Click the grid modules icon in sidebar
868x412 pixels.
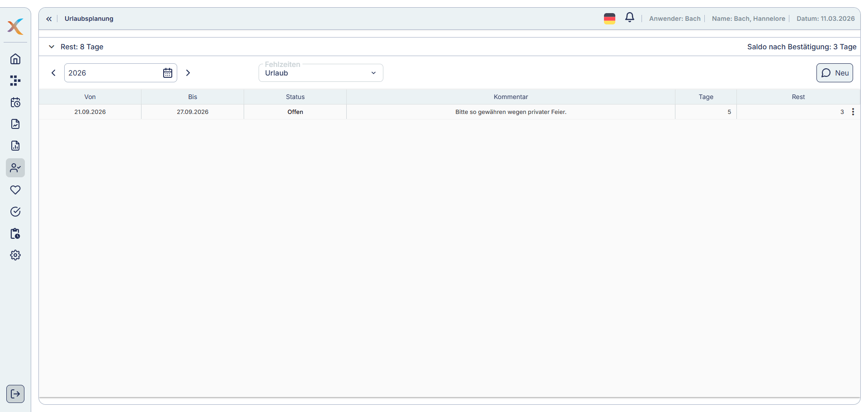coord(15,81)
